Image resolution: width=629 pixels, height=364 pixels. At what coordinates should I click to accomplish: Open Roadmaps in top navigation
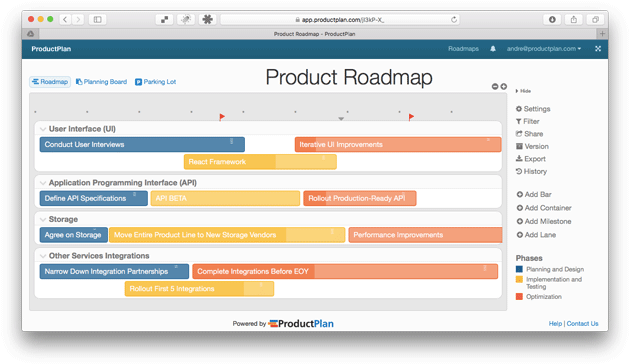point(463,49)
